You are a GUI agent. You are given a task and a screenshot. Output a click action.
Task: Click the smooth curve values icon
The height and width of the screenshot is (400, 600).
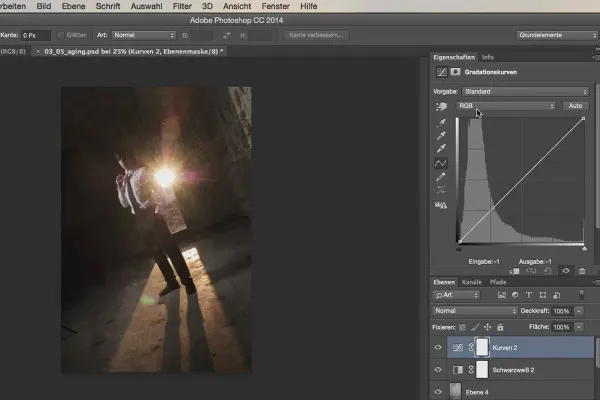pos(441,189)
